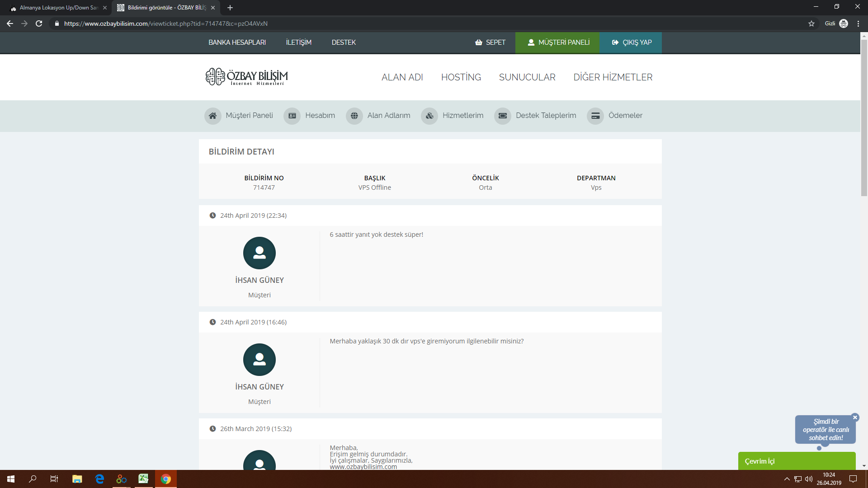Image resolution: width=868 pixels, height=488 pixels.
Task: Open the Müşteri Paneli home icon
Action: tap(213, 116)
